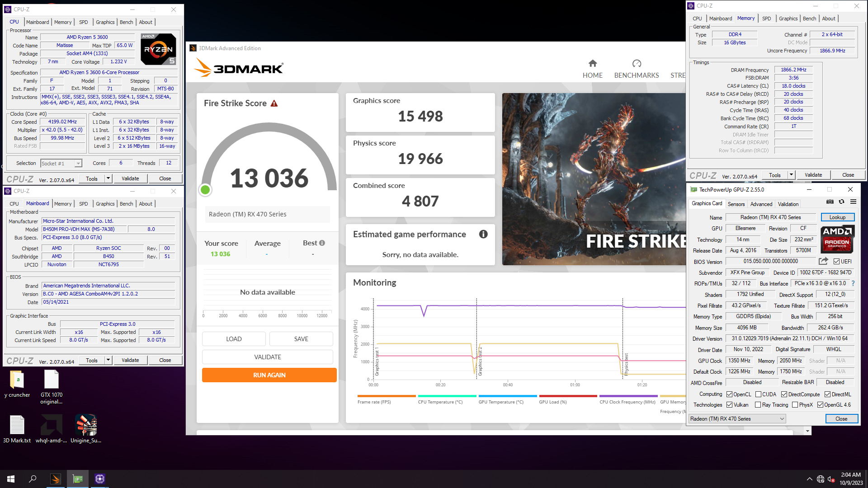Click the Lookup button in GPU-Z
The height and width of the screenshot is (488, 868).
pyautogui.click(x=837, y=217)
